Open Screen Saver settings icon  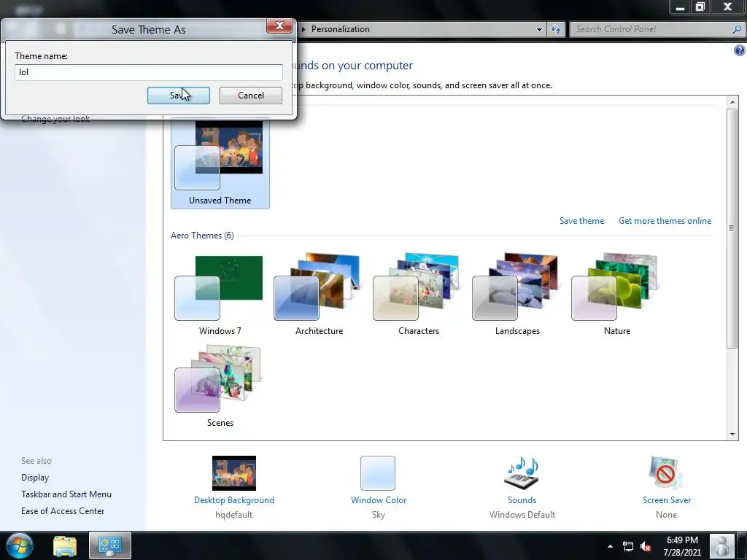[x=666, y=473]
